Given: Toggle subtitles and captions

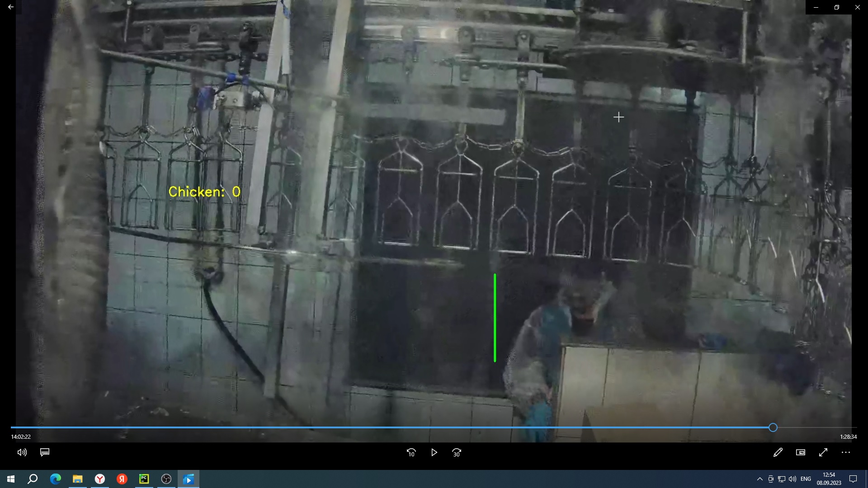Looking at the screenshot, I should pyautogui.click(x=44, y=452).
